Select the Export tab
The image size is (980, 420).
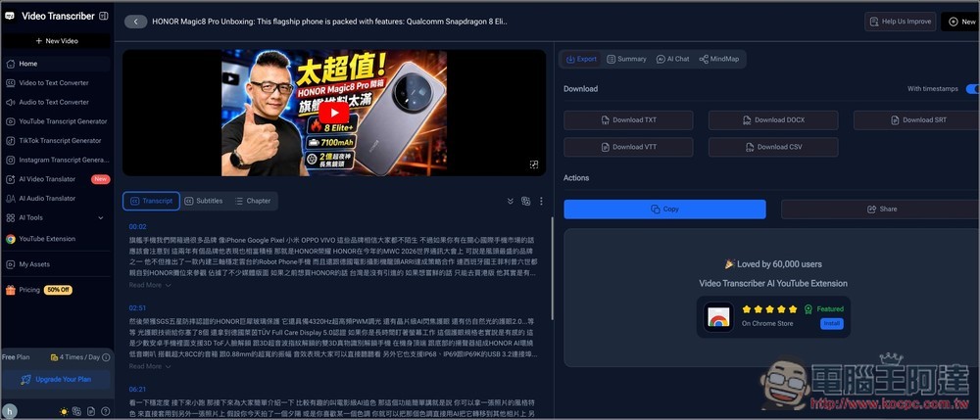click(581, 60)
